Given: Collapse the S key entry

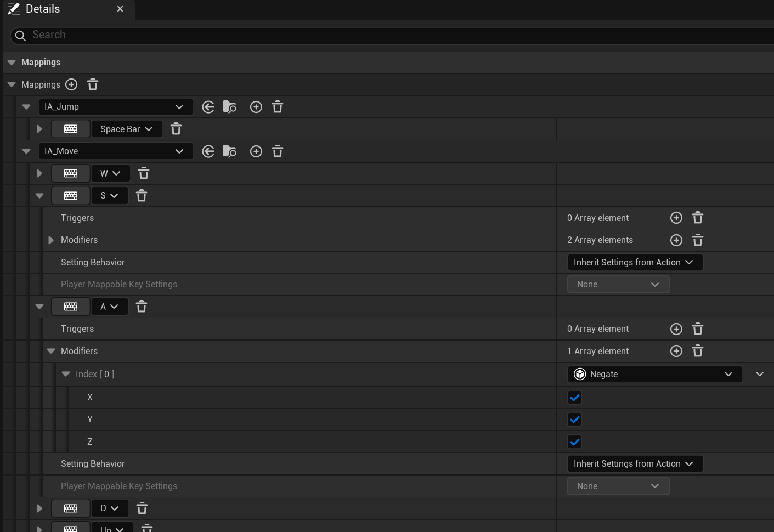Looking at the screenshot, I should point(39,196).
